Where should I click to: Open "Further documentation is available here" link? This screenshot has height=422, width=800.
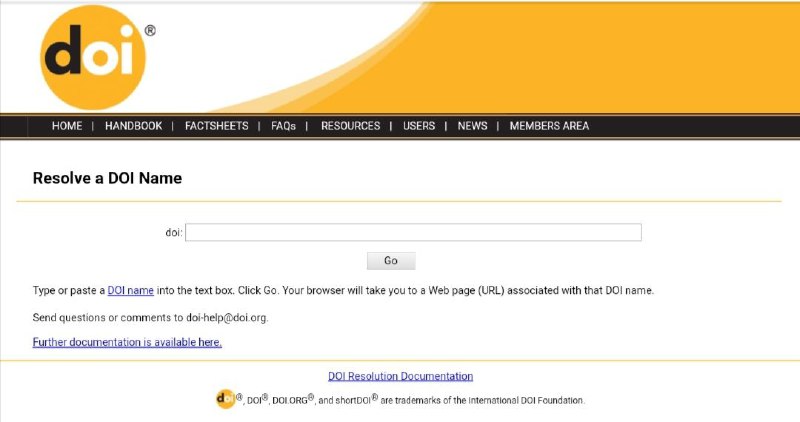click(x=127, y=342)
